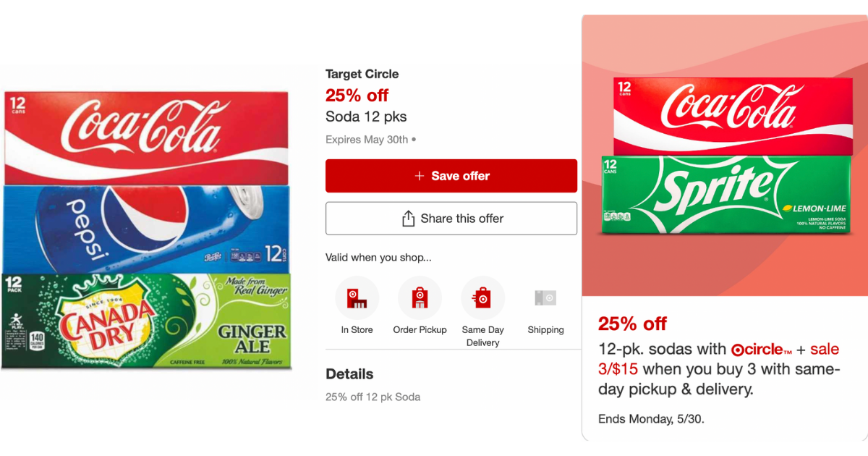868x456 pixels.
Task: Select the Order Pickup icon
Action: [420, 297]
